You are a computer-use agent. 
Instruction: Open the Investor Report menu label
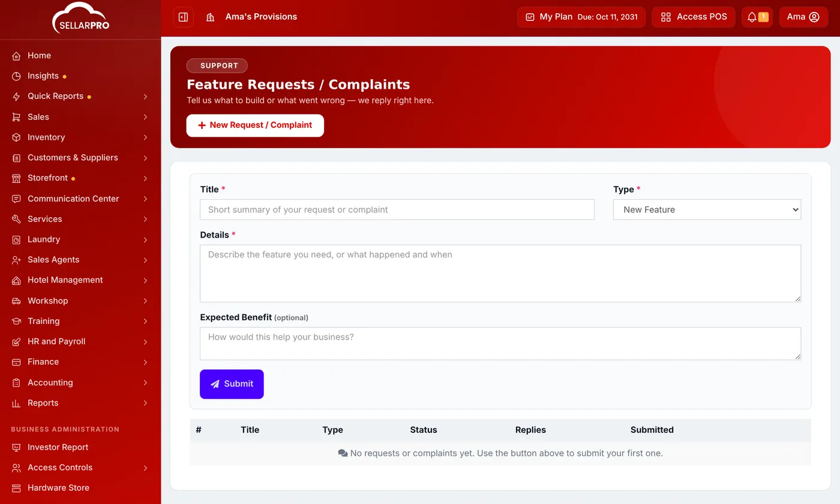pos(58,447)
